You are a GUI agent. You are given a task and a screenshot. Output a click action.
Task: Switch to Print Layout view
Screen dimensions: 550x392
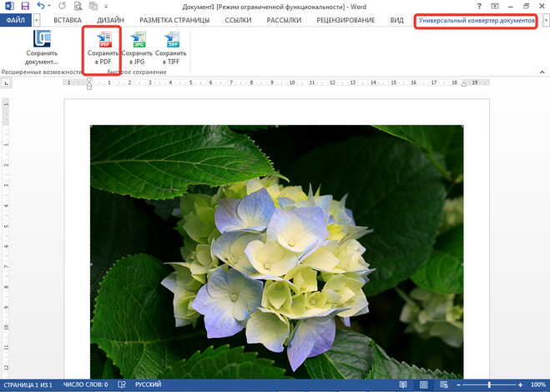(424, 385)
